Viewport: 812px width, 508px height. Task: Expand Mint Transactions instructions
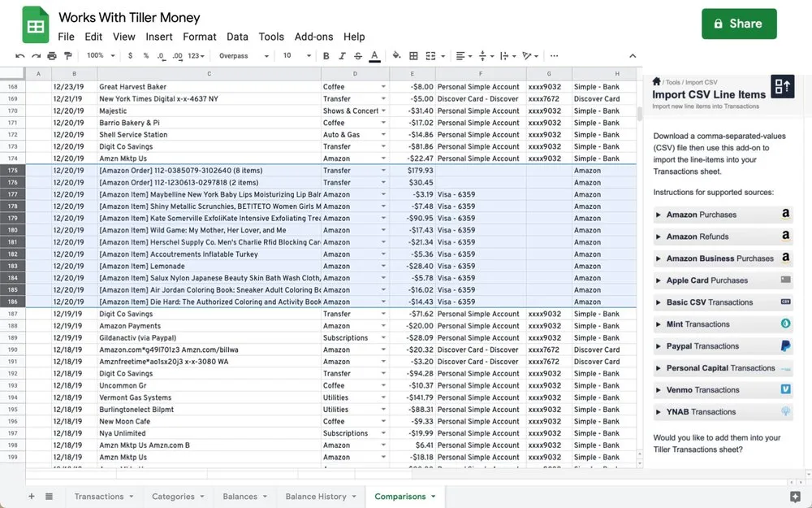[723, 324]
